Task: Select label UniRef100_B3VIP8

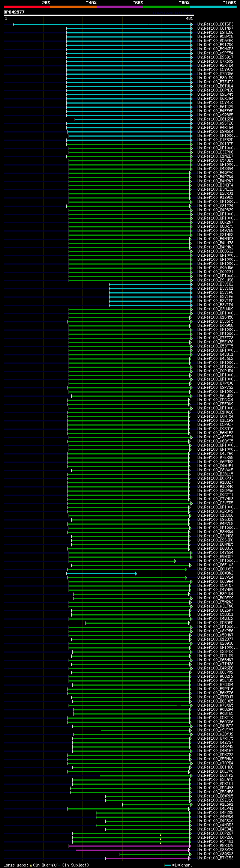Action: click(215, 293)
